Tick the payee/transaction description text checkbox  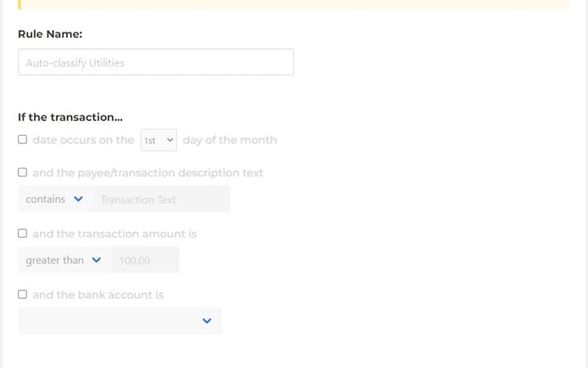click(23, 172)
